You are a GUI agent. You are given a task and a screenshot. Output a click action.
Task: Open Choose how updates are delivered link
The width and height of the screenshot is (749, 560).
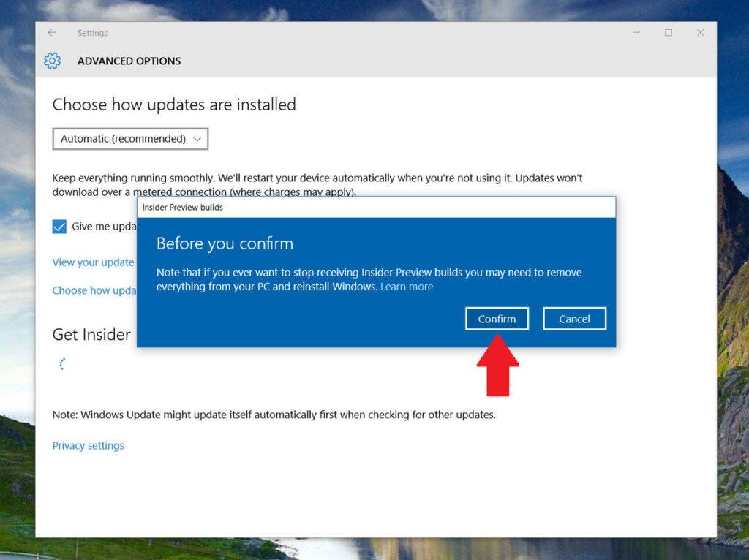click(x=94, y=290)
